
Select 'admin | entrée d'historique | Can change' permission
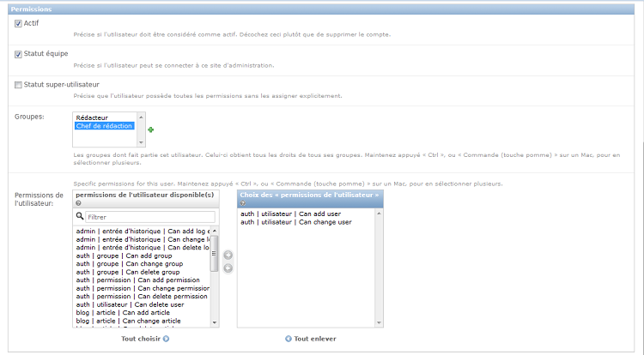pos(143,239)
